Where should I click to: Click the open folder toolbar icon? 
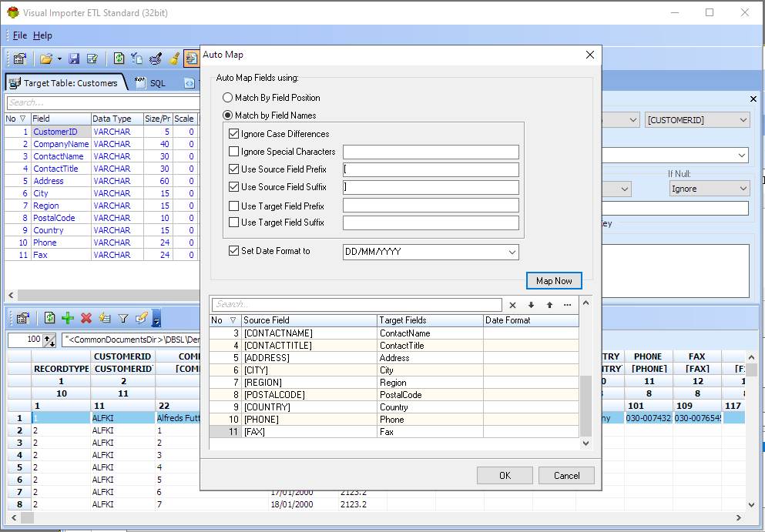(46, 59)
